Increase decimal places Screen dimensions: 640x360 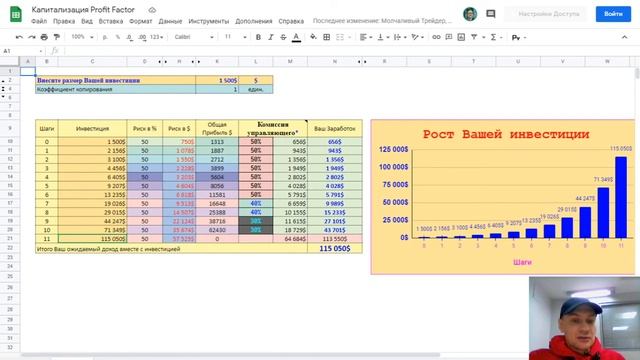tap(142, 37)
